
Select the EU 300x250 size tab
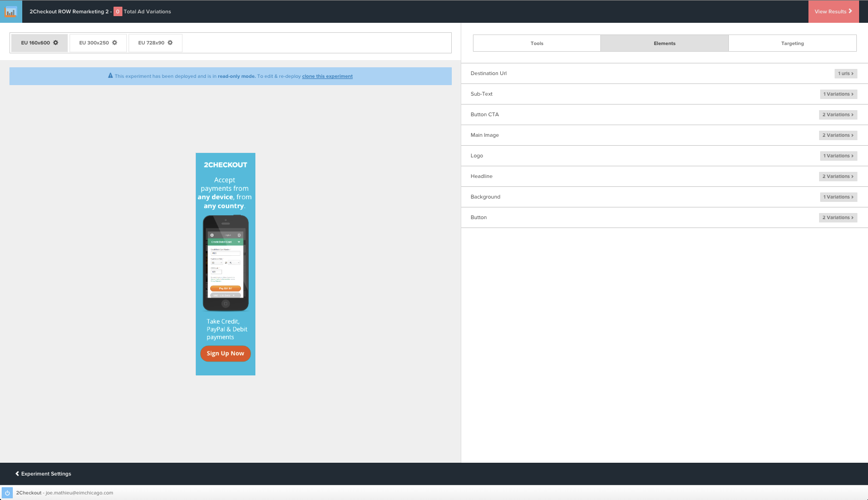coord(98,43)
